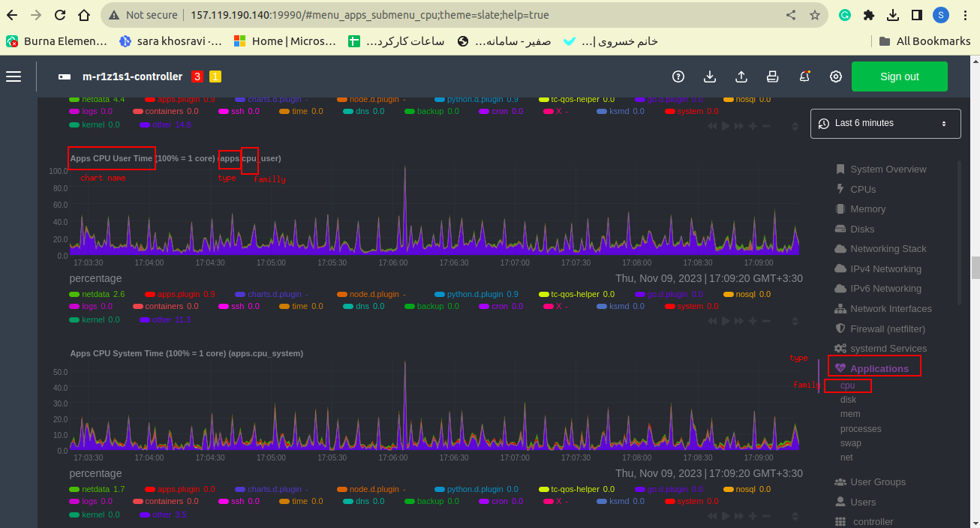Open the settings gear icon

click(x=835, y=76)
